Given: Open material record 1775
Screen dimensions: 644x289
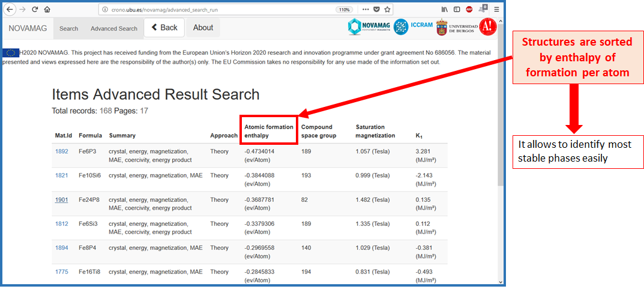Looking at the screenshot, I should 62,272.
